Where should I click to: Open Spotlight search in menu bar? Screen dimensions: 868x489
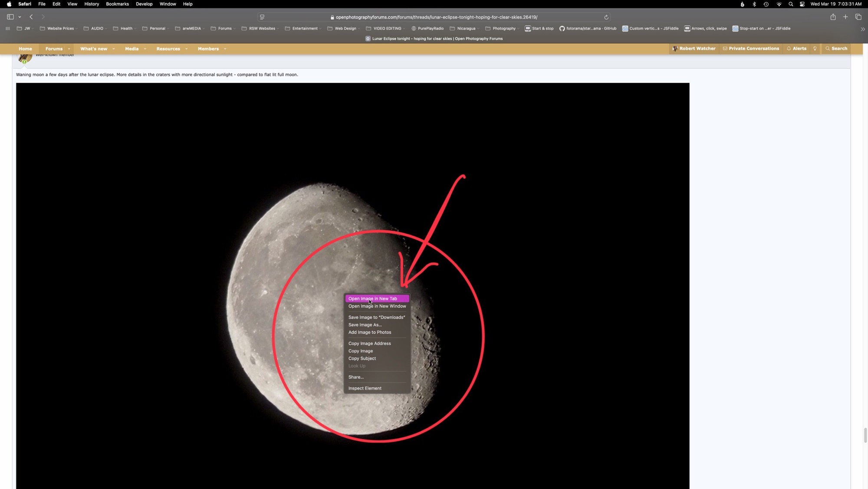[x=791, y=4]
